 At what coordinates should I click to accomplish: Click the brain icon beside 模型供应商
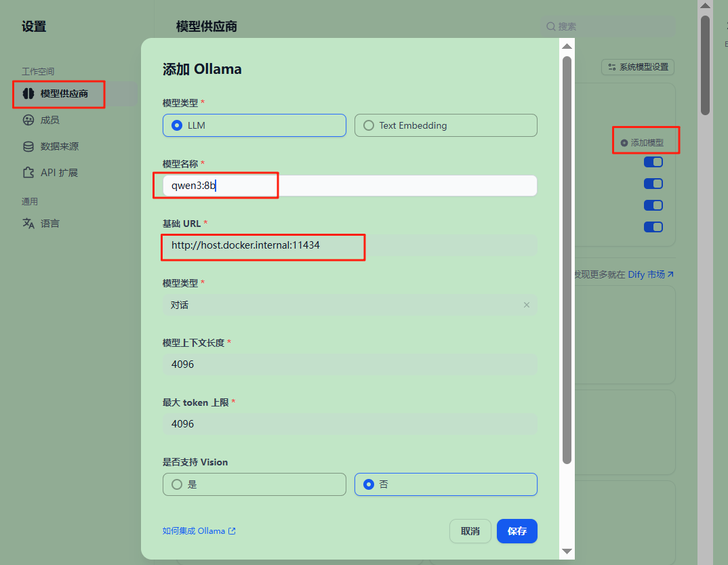coord(28,93)
